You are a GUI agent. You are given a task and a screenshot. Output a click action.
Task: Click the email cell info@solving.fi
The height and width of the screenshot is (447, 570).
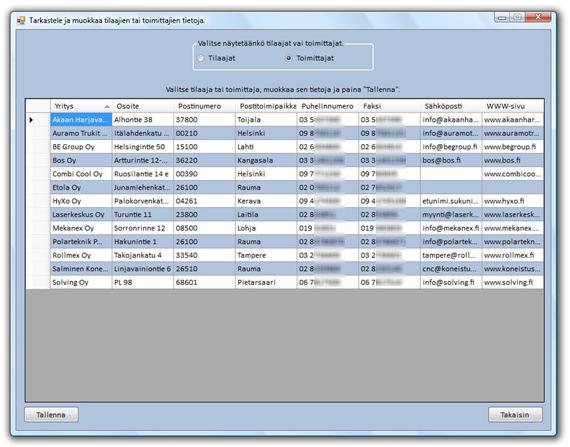point(451,282)
